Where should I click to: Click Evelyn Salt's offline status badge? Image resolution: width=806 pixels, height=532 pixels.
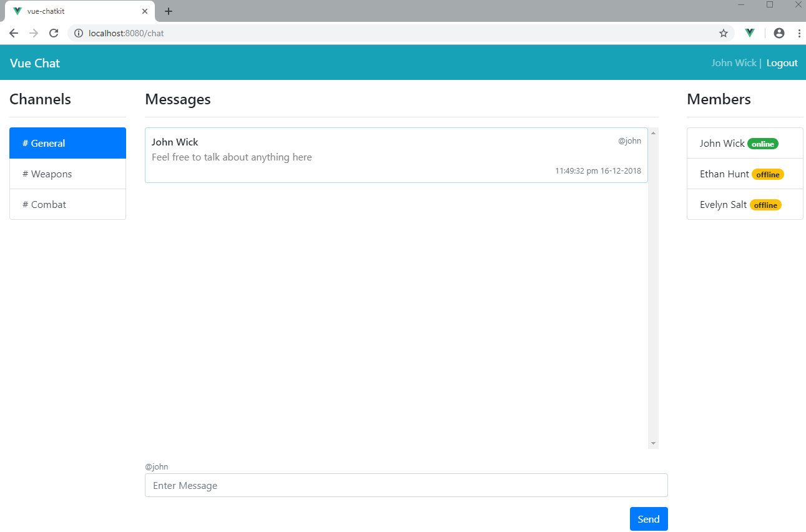(765, 205)
